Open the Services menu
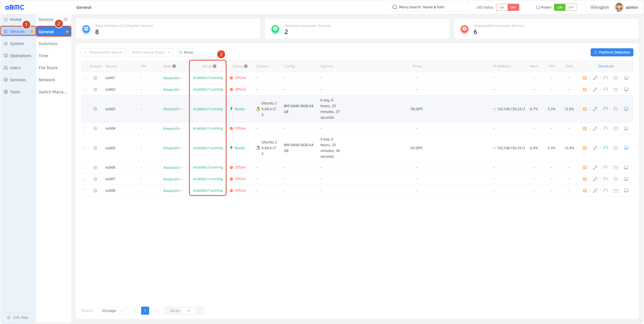Viewport: 644px width, 324px height. pos(18,80)
